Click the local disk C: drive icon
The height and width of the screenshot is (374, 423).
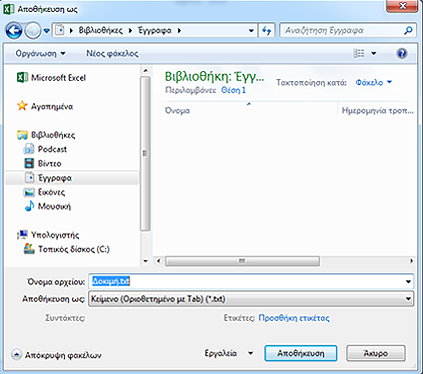pos(29,249)
